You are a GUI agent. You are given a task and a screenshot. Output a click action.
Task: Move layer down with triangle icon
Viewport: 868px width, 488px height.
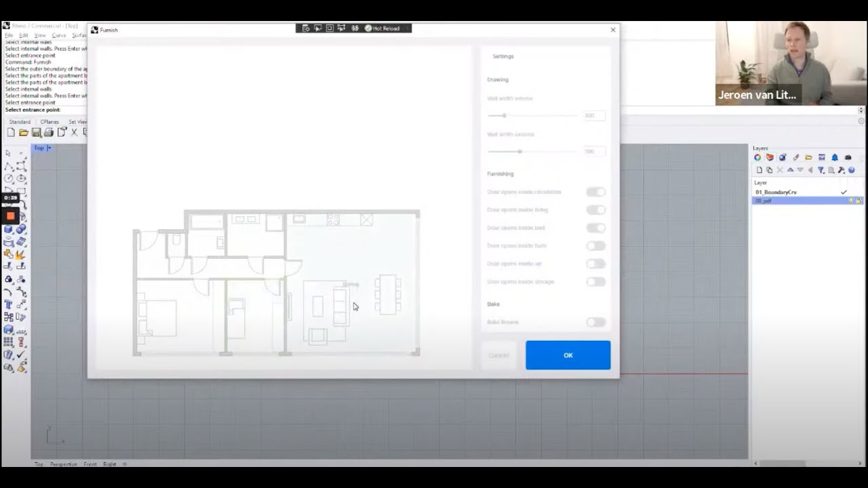[x=800, y=170]
